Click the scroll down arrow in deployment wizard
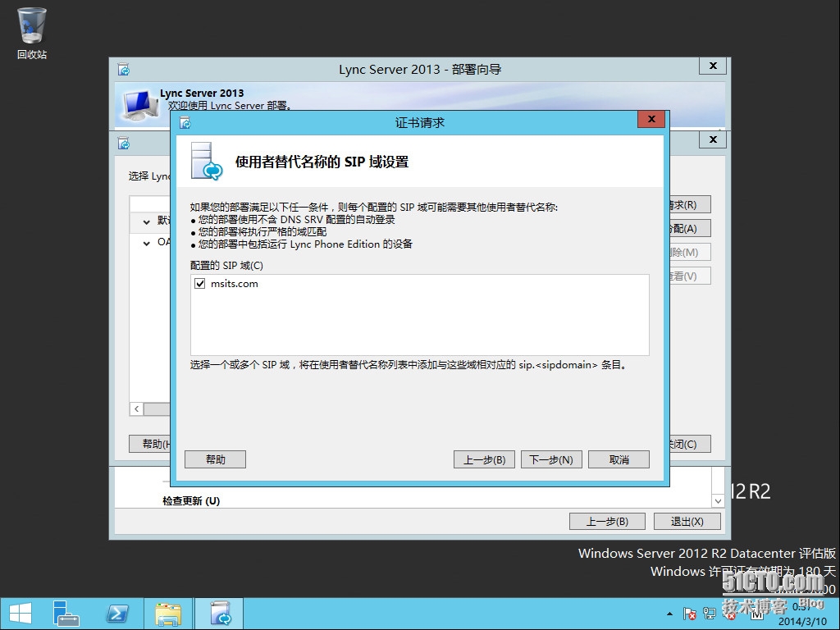Viewport: 840px width, 630px height. [x=718, y=501]
